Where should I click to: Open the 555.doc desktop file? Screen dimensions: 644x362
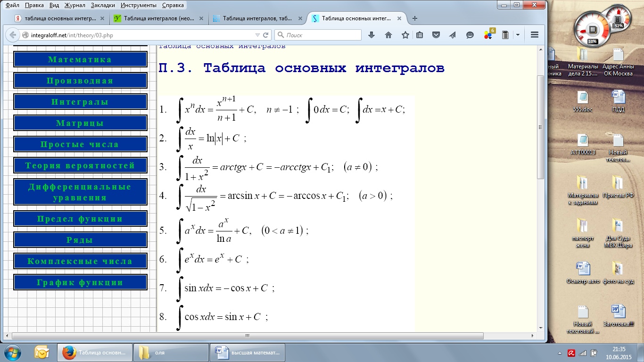584,101
